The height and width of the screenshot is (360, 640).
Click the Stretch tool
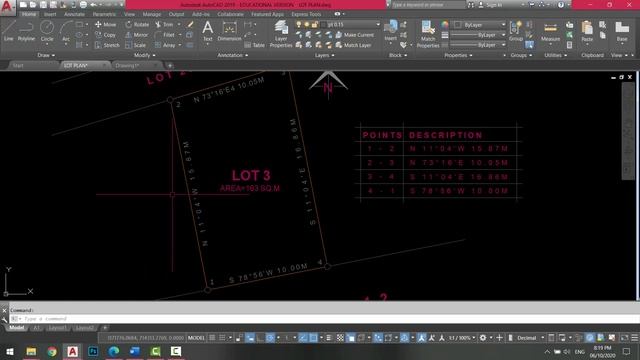point(107,45)
